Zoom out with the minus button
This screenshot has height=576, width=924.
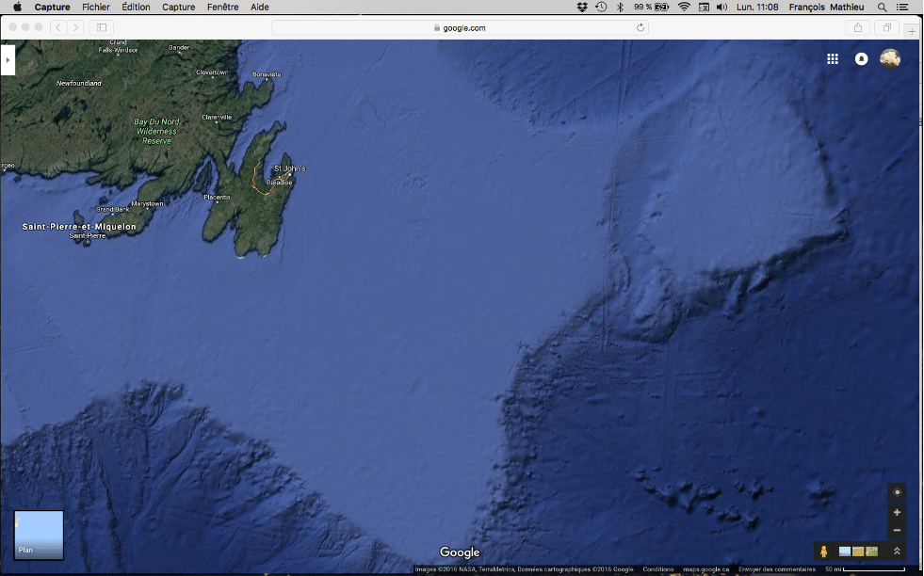[897, 531]
